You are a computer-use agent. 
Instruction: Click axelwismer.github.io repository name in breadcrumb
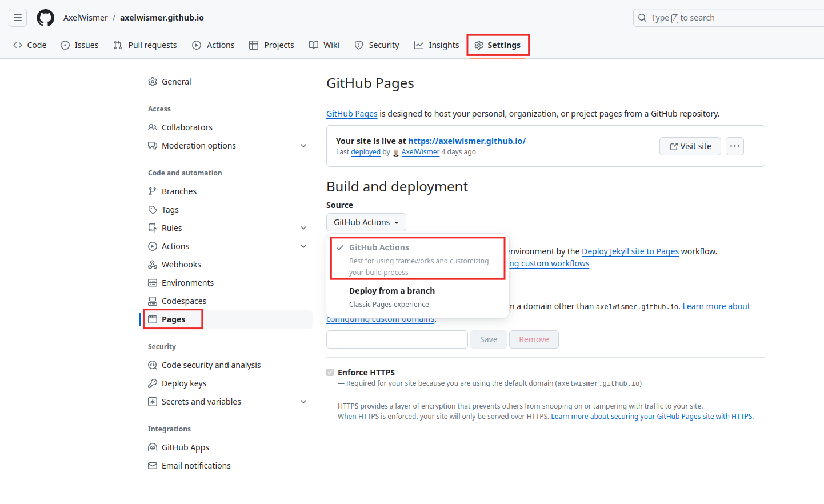pyautogui.click(x=162, y=18)
